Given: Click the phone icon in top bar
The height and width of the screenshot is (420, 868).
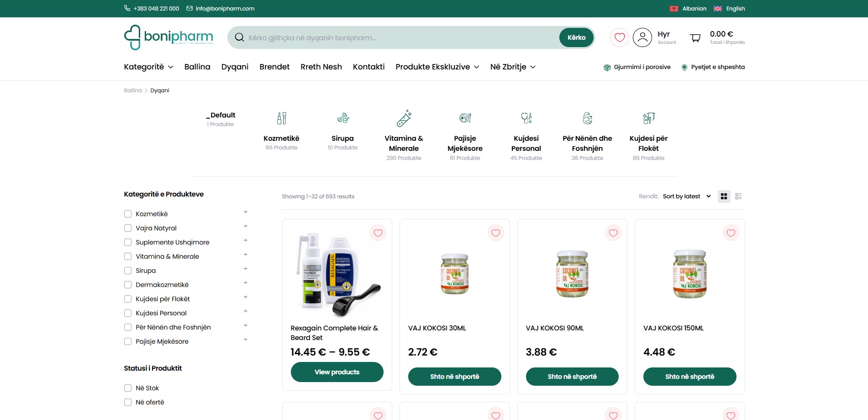Looking at the screenshot, I should 127,8.
